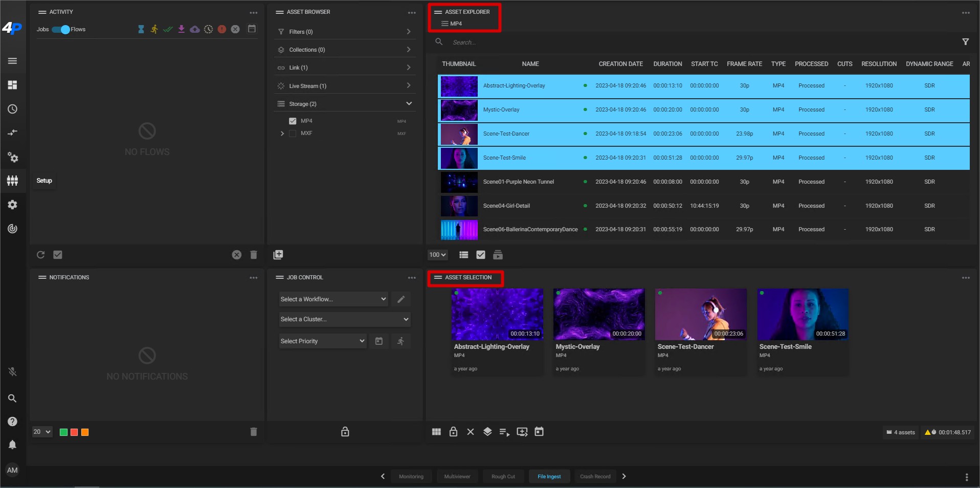Toggle the muted microphone icon in sidebar
Screen dimensions: 980x488
pyautogui.click(x=12, y=372)
